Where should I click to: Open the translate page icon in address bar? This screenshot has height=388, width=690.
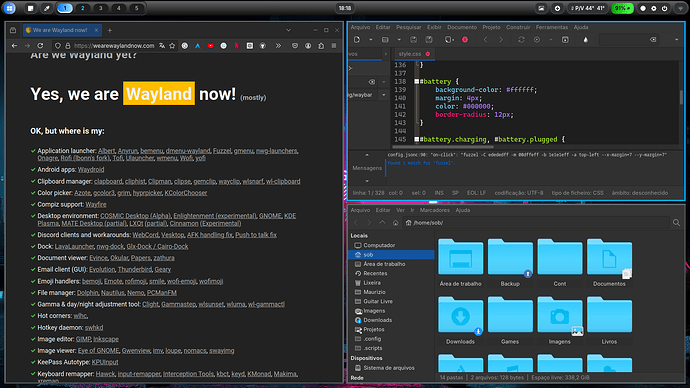coord(162,46)
